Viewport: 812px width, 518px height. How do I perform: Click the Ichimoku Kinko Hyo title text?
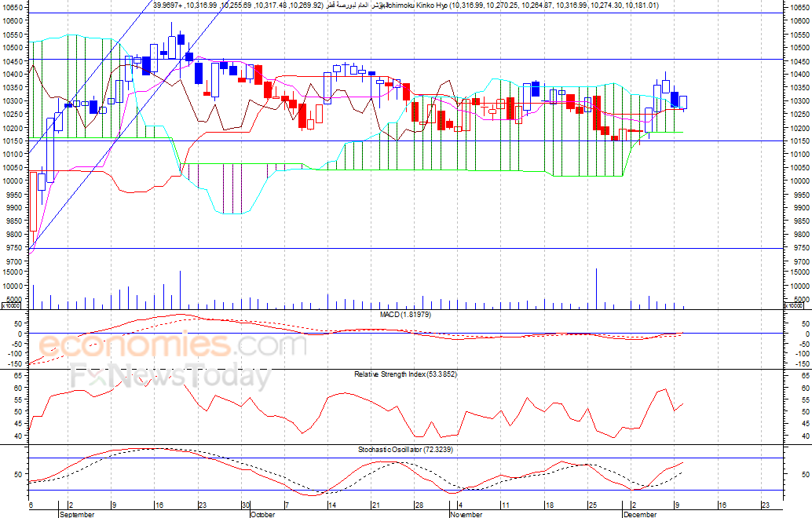pyautogui.click(x=415, y=5)
